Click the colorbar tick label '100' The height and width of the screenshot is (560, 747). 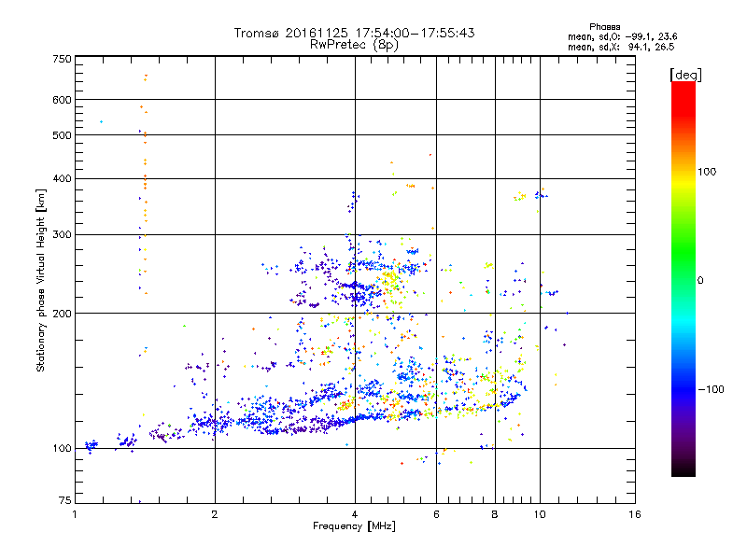(707, 172)
